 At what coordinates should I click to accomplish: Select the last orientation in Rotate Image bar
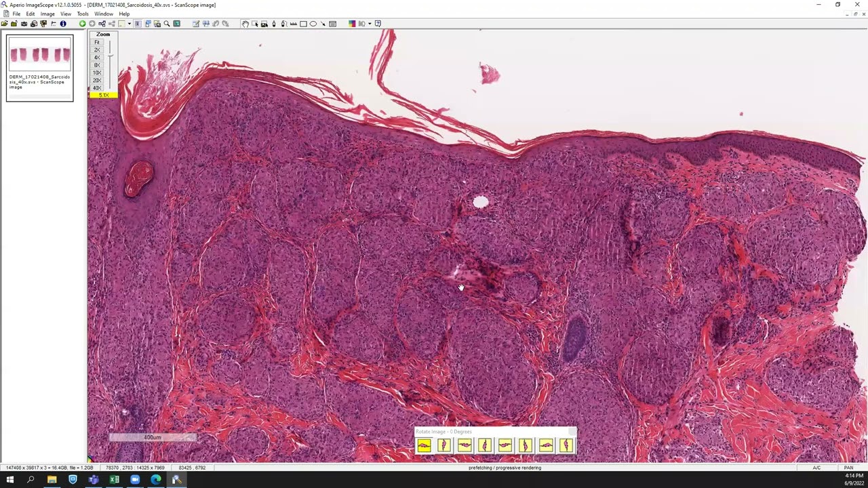tap(566, 445)
